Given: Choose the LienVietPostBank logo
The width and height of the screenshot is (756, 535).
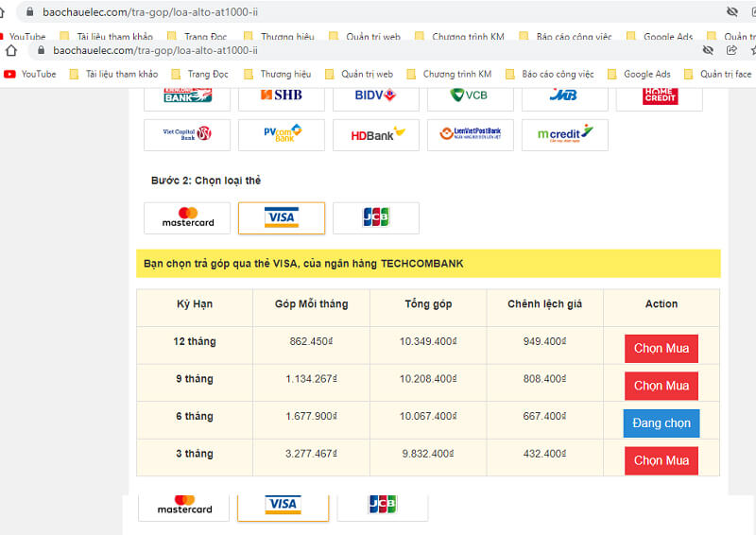Looking at the screenshot, I should [x=470, y=134].
